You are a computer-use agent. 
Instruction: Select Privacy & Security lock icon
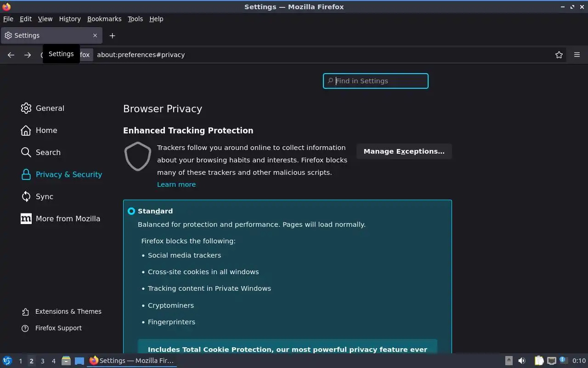26,174
